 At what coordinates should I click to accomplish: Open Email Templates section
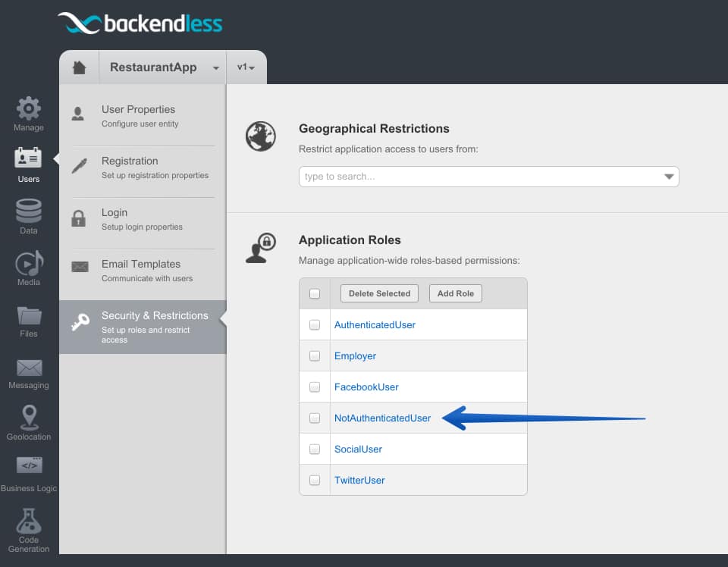coord(143,271)
